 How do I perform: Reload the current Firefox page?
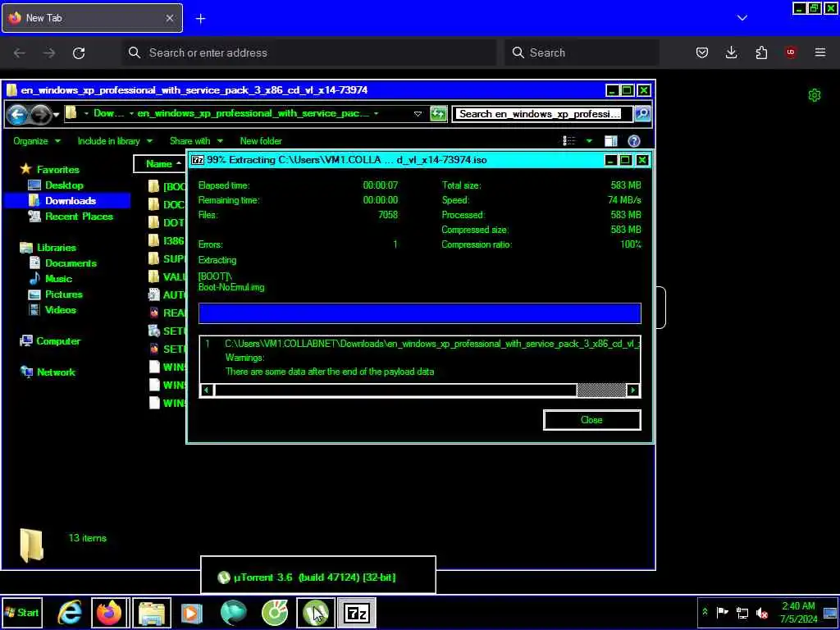[79, 52]
